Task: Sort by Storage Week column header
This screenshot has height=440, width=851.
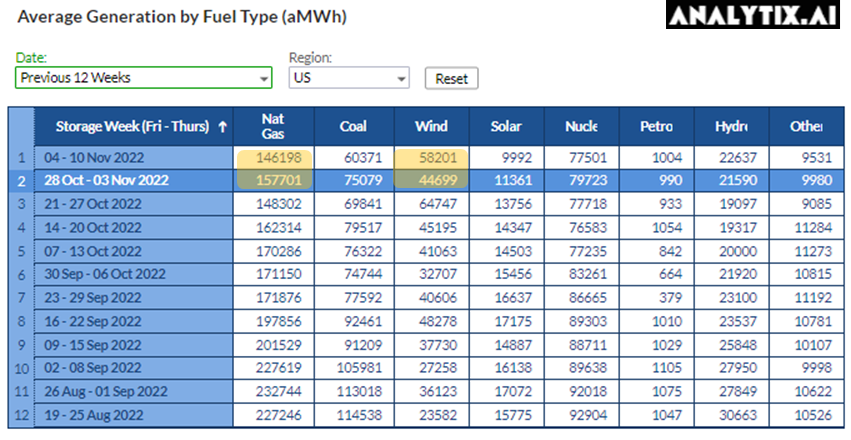Action: point(134,126)
